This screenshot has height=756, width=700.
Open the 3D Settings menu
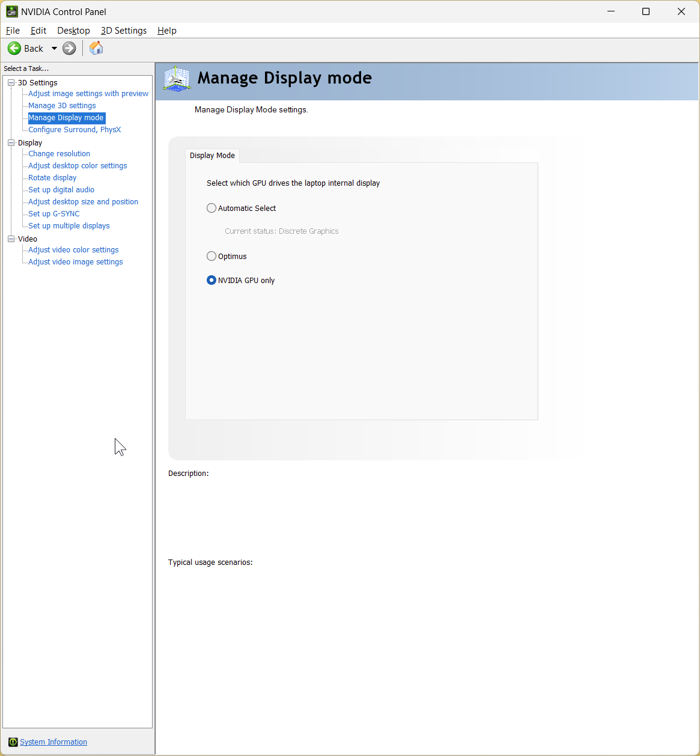pos(124,31)
